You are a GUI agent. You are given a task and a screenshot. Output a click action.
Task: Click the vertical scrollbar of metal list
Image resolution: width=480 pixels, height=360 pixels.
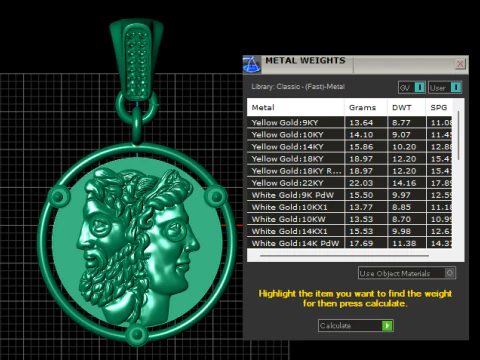coord(458,135)
